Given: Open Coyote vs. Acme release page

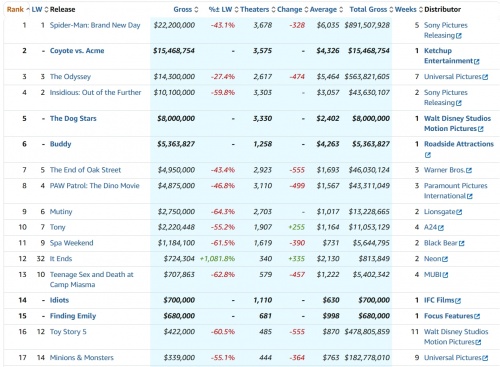Looking at the screenshot, I should [77, 51].
